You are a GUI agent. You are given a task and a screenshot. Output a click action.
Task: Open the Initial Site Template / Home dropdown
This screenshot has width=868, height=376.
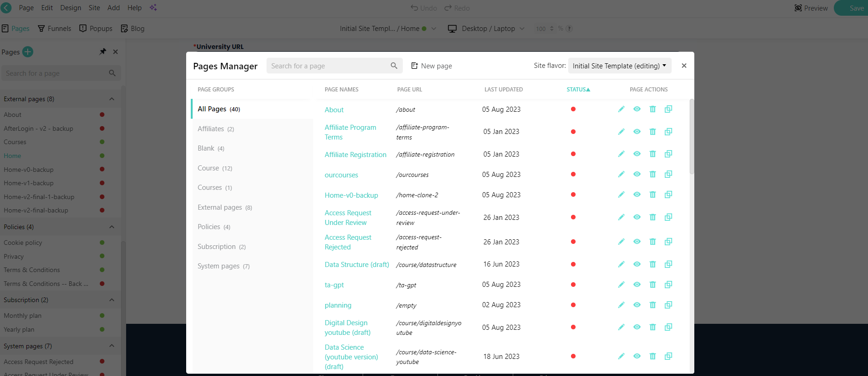click(388, 29)
